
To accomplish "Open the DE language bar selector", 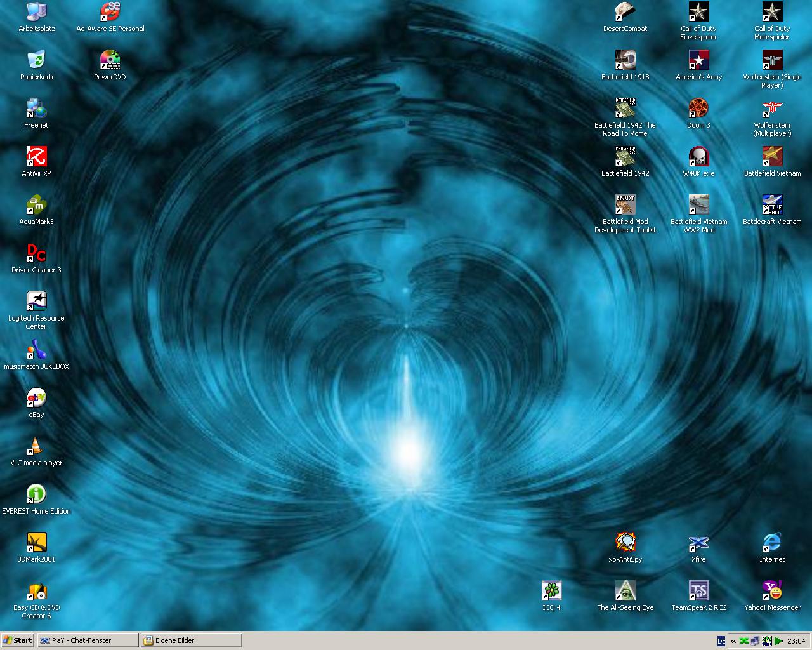I will point(721,641).
